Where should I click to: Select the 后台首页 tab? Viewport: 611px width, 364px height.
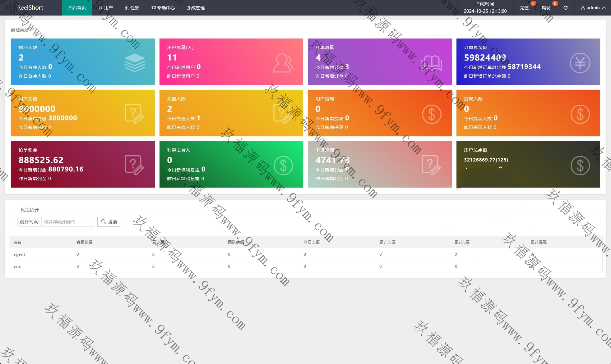coord(77,8)
